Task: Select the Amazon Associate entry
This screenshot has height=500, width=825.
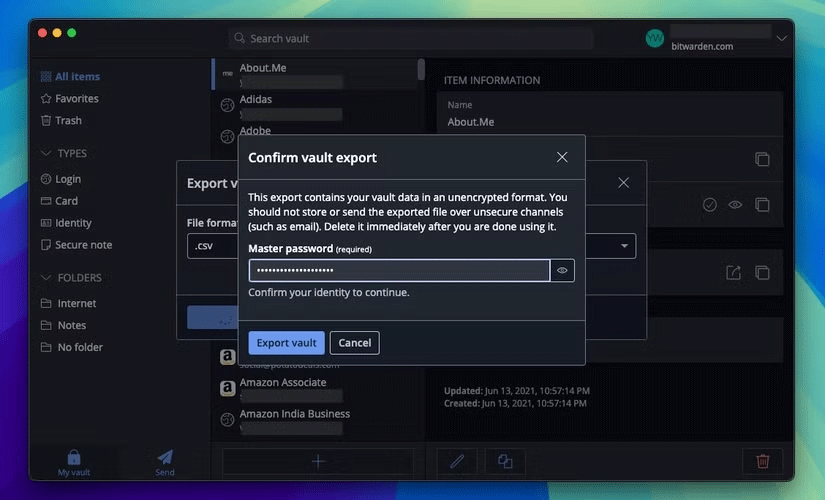Action: tap(316, 389)
